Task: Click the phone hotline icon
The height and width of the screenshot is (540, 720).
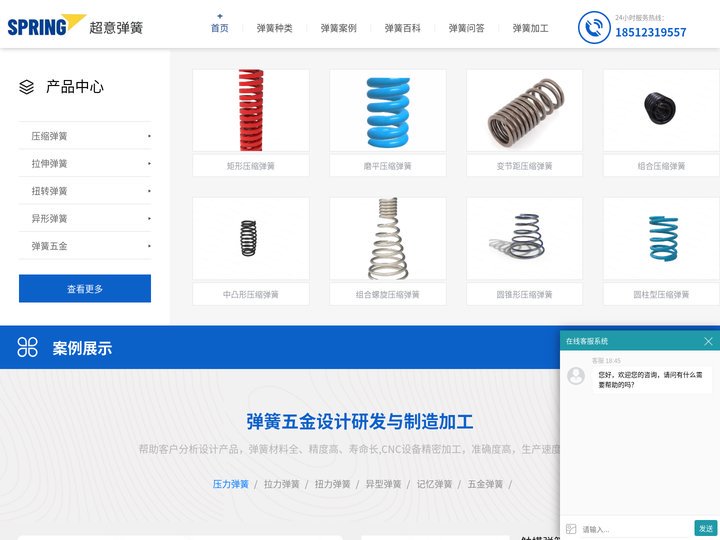Action: tap(594, 28)
